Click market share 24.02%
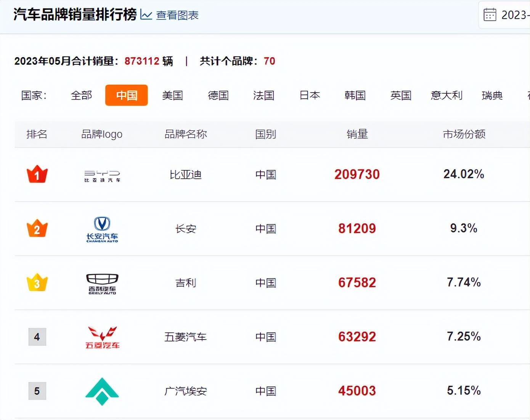530x420 pixels. [464, 174]
